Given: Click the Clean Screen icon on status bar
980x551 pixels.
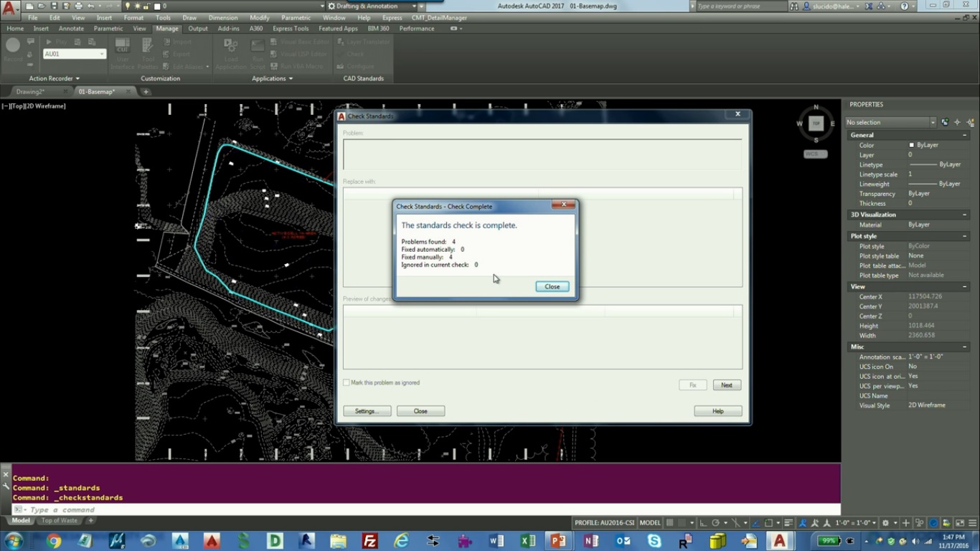Looking at the screenshot, I should [x=960, y=523].
